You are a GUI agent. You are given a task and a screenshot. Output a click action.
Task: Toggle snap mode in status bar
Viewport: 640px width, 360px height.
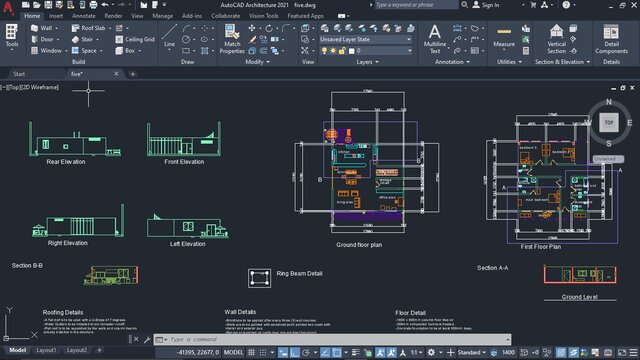[x=263, y=352]
